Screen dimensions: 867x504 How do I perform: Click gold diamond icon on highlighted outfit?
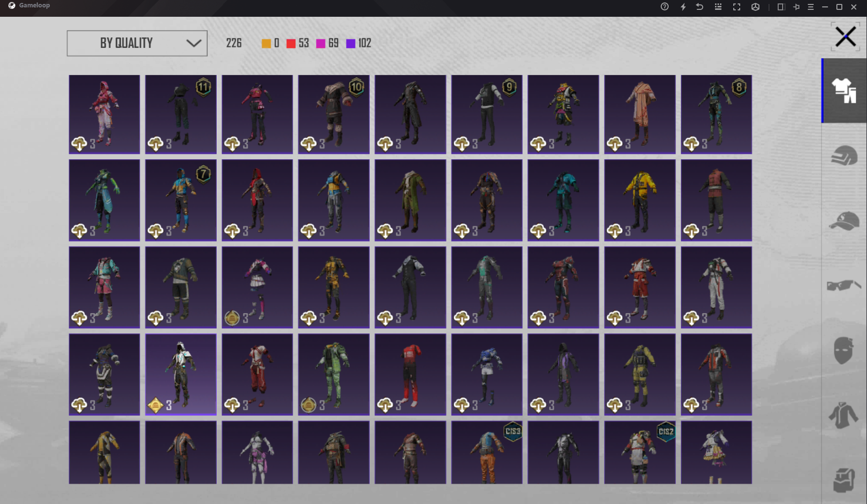(x=155, y=405)
